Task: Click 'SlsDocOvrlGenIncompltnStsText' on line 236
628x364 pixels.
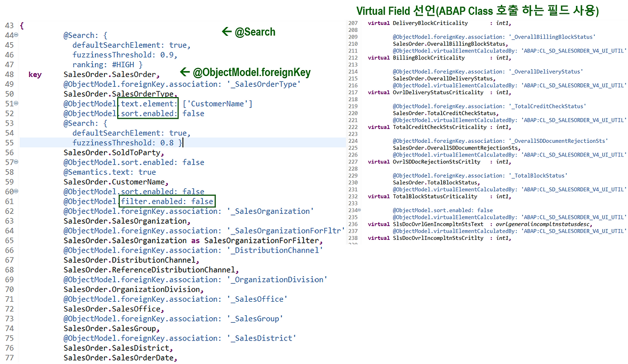Action: click(x=438, y=224)
